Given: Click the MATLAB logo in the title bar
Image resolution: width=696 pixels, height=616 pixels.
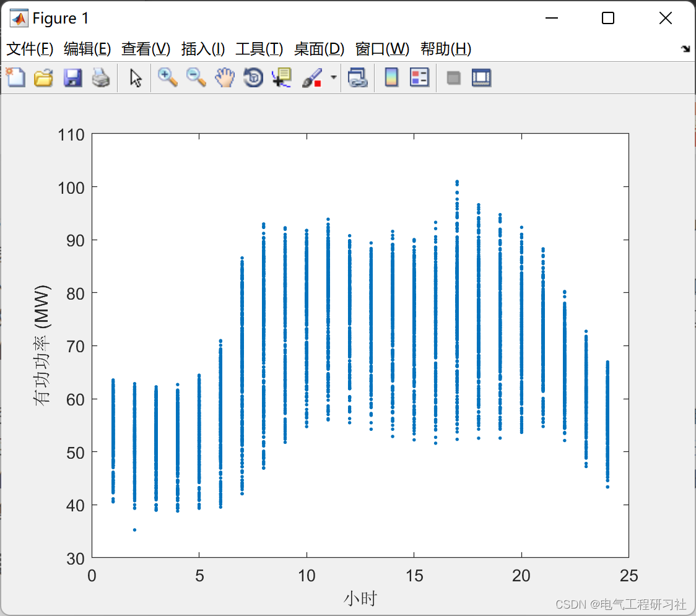Looking at the screenshot, I should (x=19, y=18).
